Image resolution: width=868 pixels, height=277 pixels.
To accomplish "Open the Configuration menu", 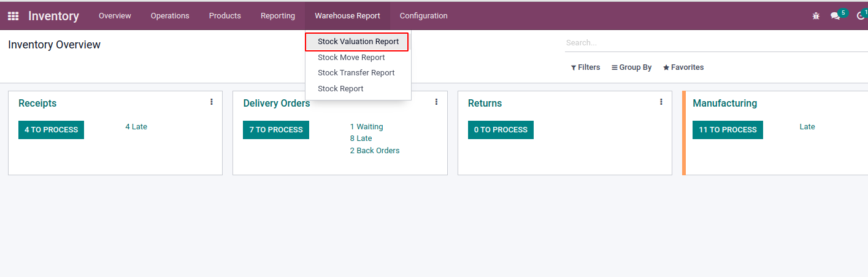I will (x=423, y=16).
